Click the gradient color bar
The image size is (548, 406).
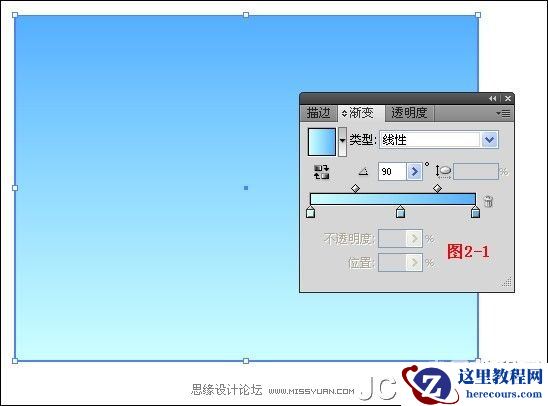[393, 199]
